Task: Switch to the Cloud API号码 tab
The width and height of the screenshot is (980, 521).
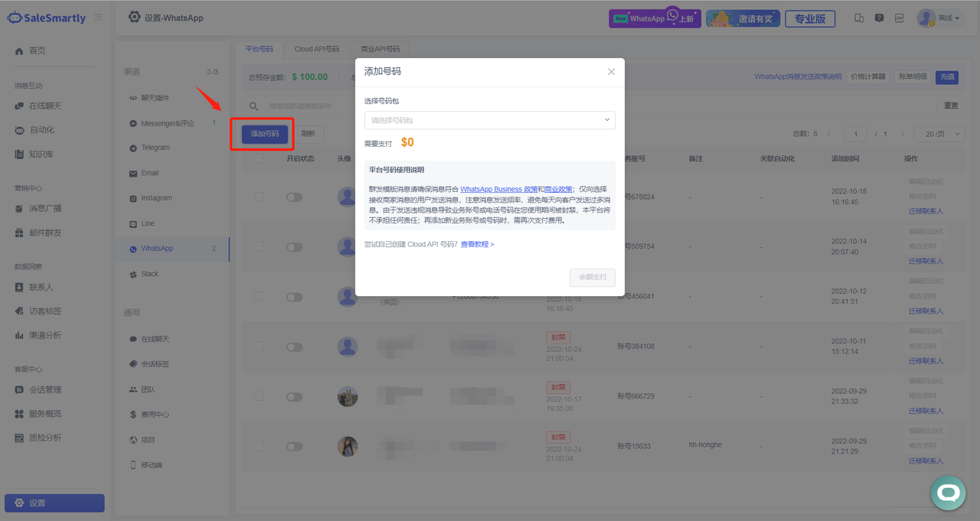Action: [316, 49]
